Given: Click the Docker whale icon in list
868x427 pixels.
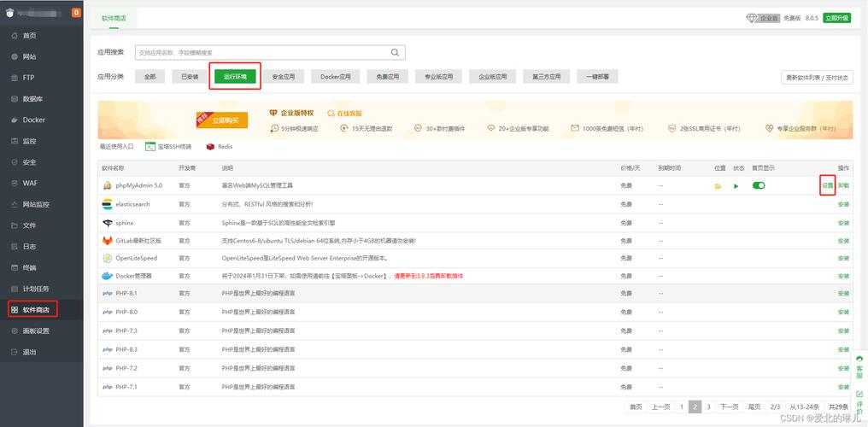Looking at the screenshot, I should tap(108, 276).
